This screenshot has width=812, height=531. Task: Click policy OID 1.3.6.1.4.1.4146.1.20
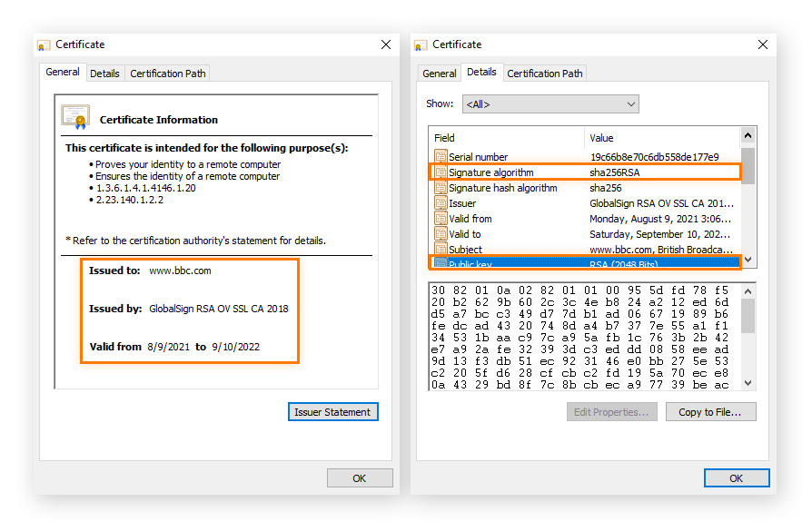146,188
